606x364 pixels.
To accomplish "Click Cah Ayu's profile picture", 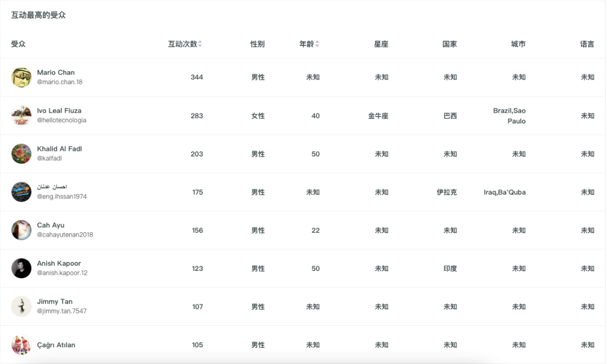I will coord(21,230).
